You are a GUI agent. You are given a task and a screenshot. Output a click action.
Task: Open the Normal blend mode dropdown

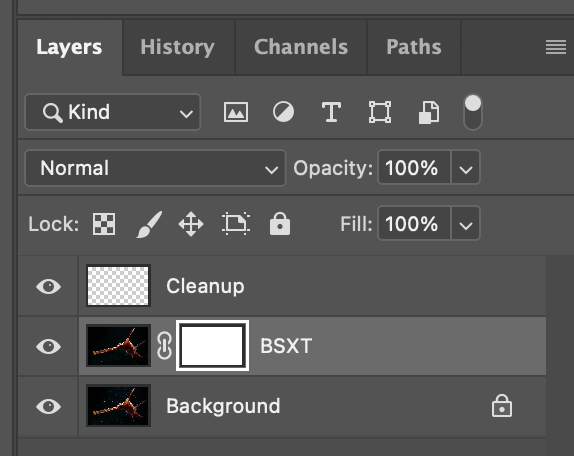click(x=155, y=168)
